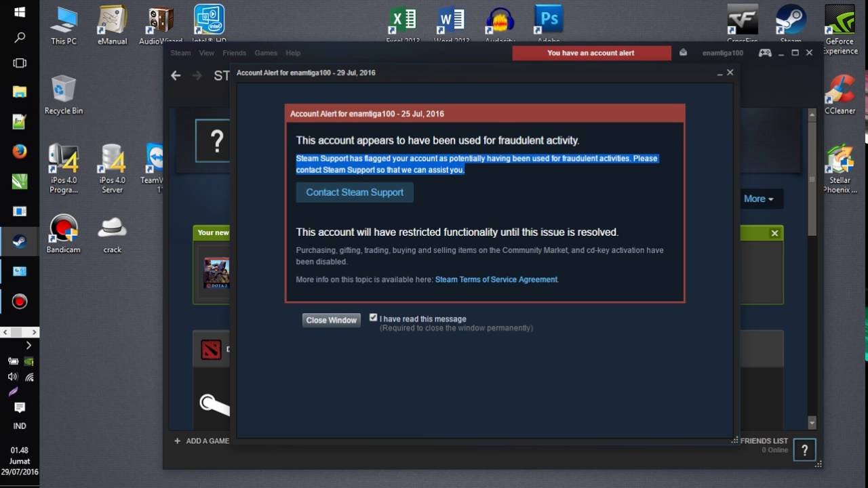Open File Explorer from the taskbar
This screenshot has height=488, width=868.
pyautogui.click(x=20, y=92)
